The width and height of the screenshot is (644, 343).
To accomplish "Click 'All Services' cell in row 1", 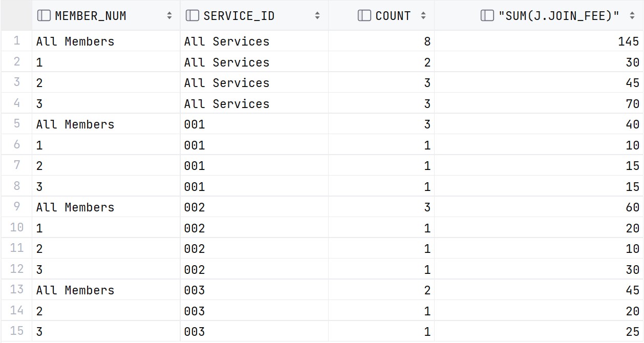I will (x=254, y=41).
